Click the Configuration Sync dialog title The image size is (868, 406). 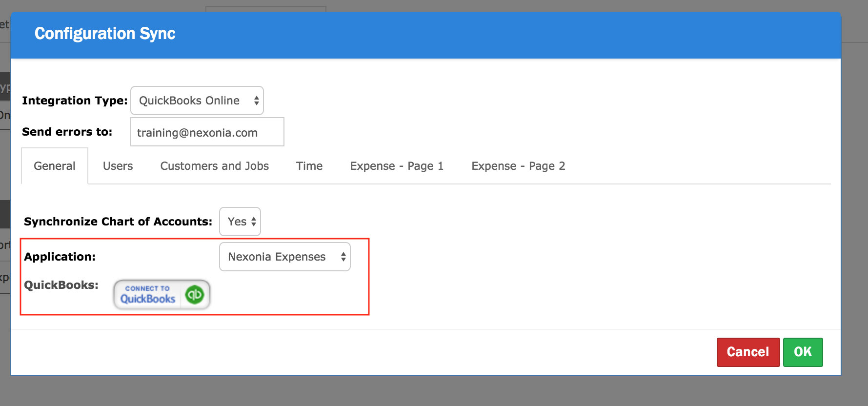[x=105, y=33]
